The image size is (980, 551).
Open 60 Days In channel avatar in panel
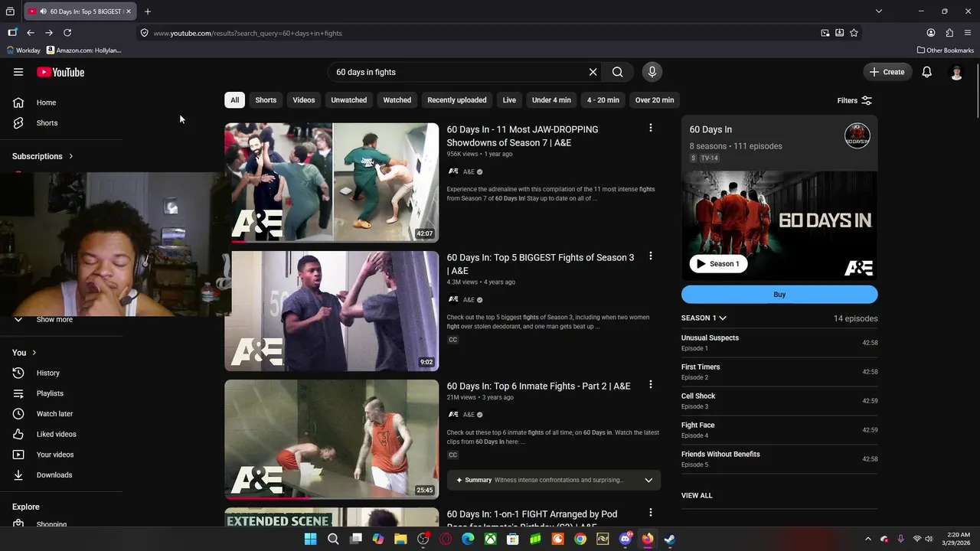[857, 135]
